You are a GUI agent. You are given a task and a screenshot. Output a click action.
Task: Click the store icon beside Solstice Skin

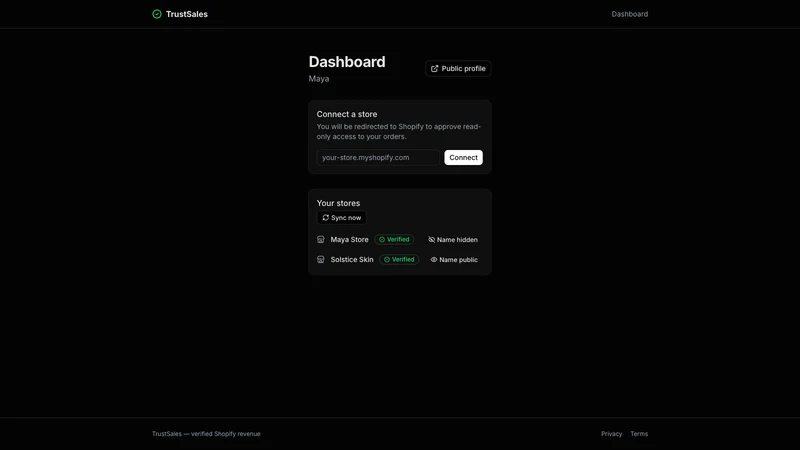point(320,259)
